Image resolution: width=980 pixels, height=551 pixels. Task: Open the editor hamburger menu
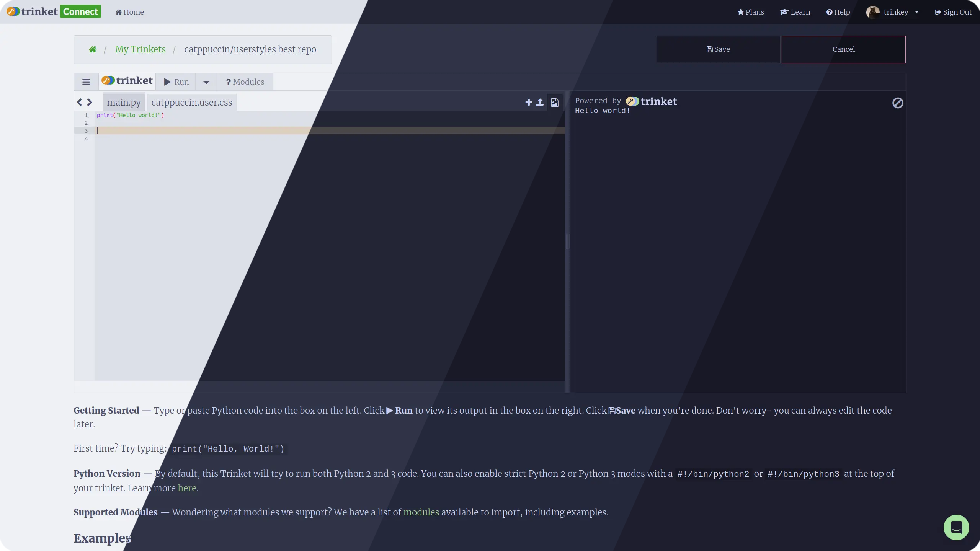click(x=86, y=82)
